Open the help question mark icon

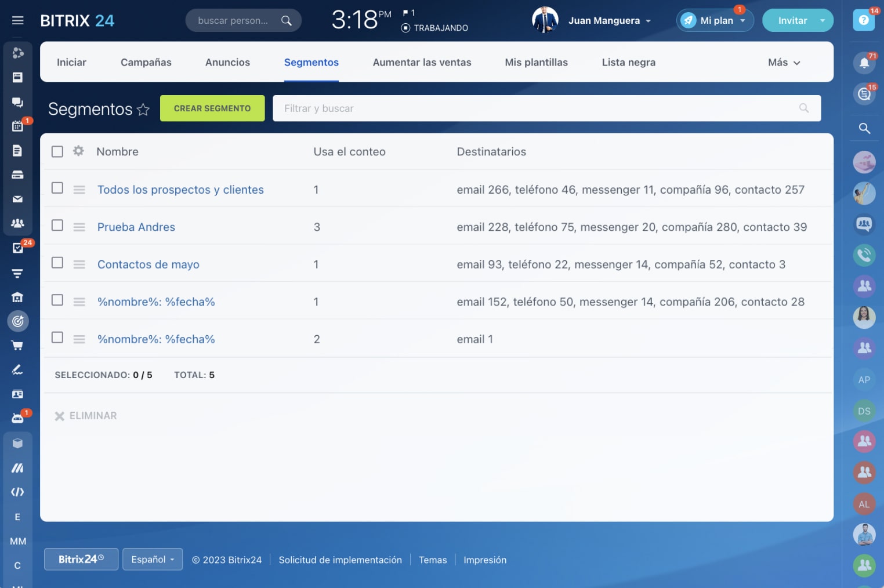(x=863, y=20)
